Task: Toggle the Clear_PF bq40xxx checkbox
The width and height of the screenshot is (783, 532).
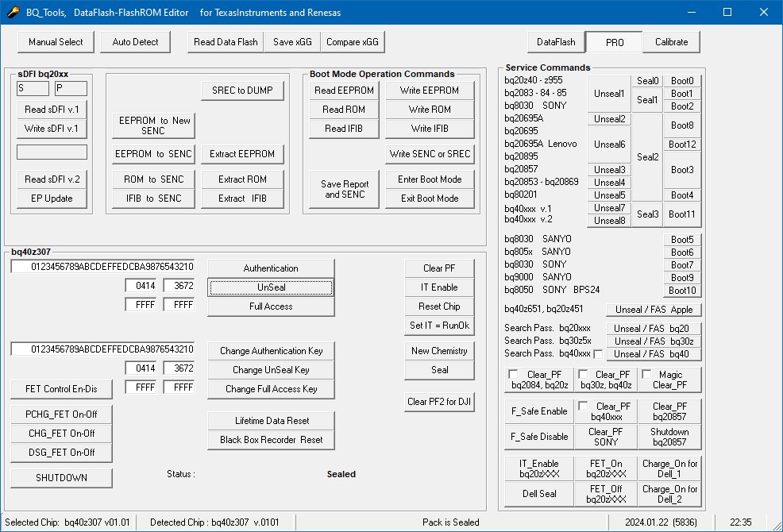Action: 583,406
